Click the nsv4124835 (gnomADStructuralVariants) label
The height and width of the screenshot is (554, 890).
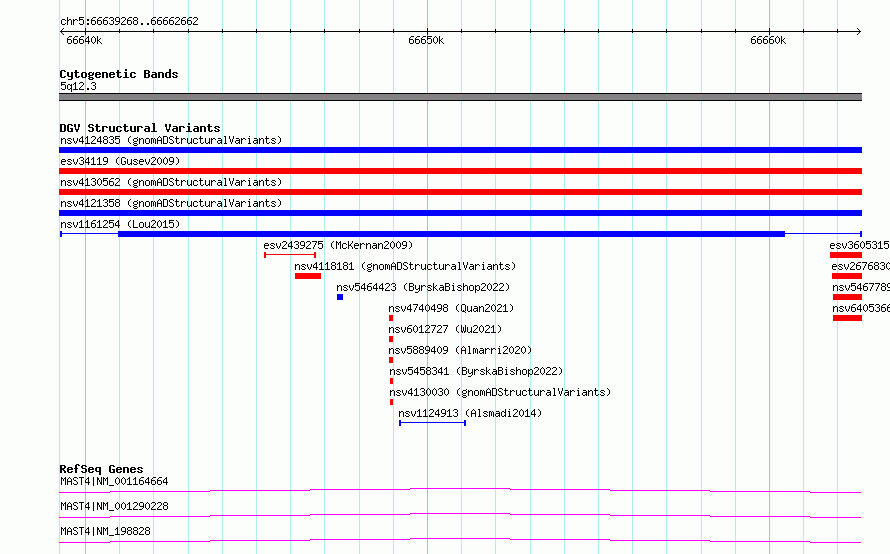click(171, 140)
